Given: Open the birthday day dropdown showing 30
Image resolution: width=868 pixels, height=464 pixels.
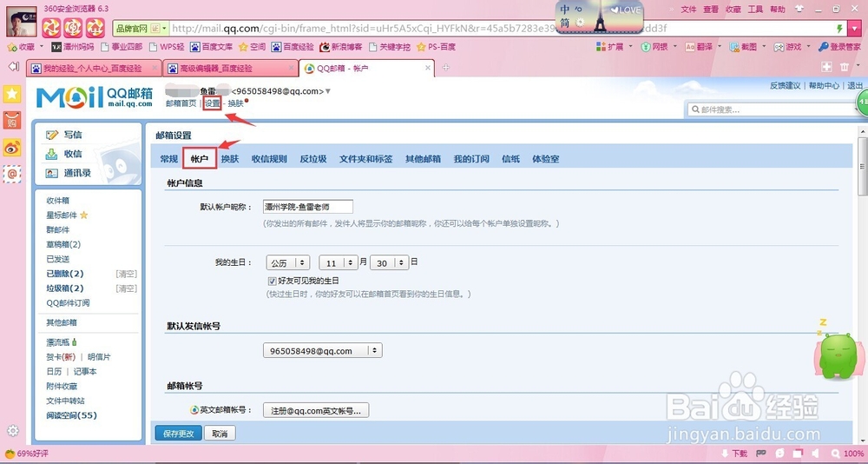Looking at the screenshot, I should pyautogui.click(x=389, y=263).
